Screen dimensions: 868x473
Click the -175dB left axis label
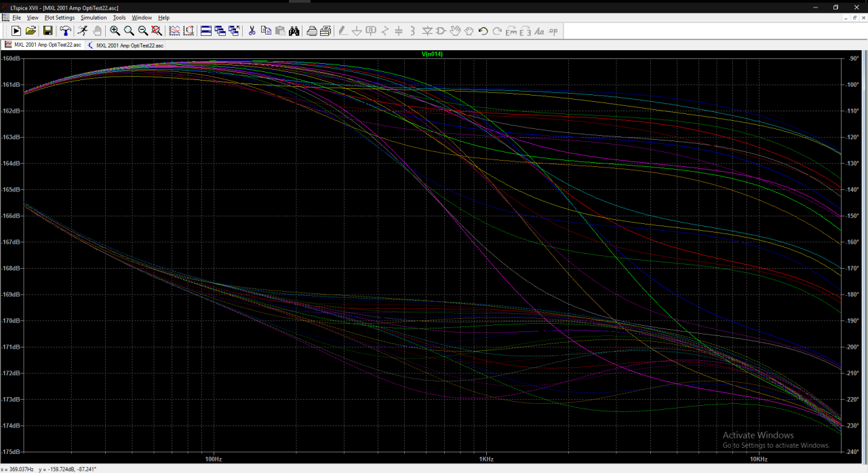tap(10, 452)
